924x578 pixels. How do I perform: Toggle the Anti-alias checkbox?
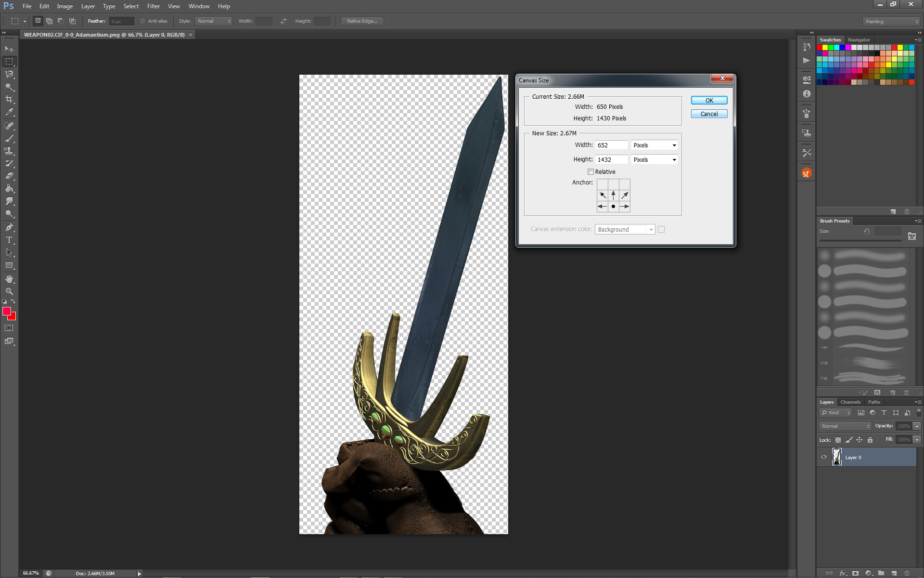(142, 21)
